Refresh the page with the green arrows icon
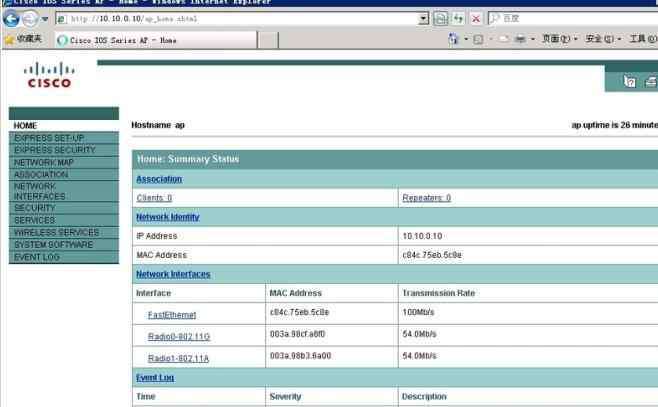Image resolution: width=658 pixels, height=407 pixels. pyautogui.click(x=458, y=18)
